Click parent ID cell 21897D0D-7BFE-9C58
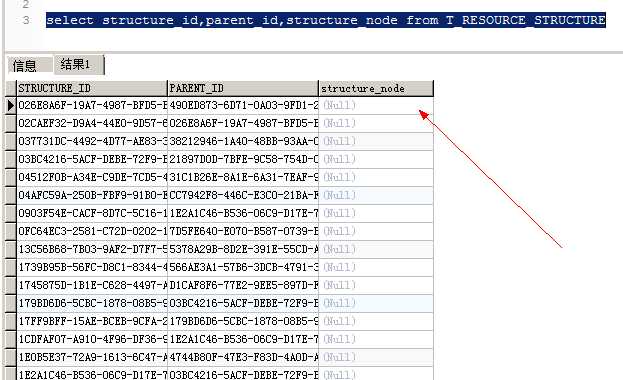Viewport: 623px width, 380px height. point(243,159)
